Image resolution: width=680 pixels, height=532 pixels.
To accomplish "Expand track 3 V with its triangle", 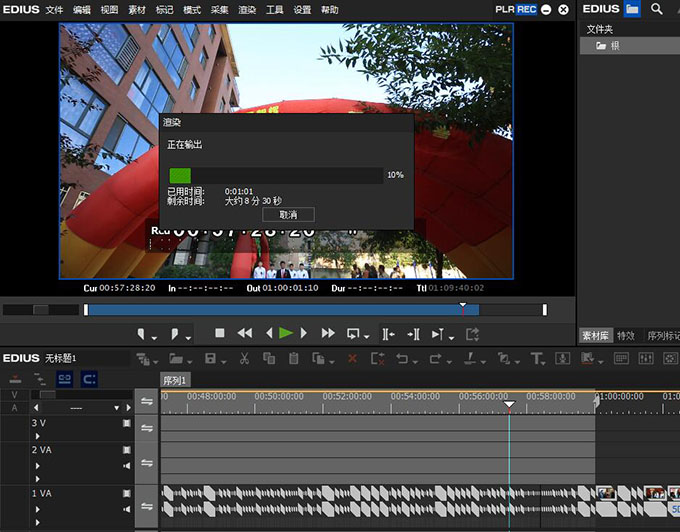I will [38, 436].
